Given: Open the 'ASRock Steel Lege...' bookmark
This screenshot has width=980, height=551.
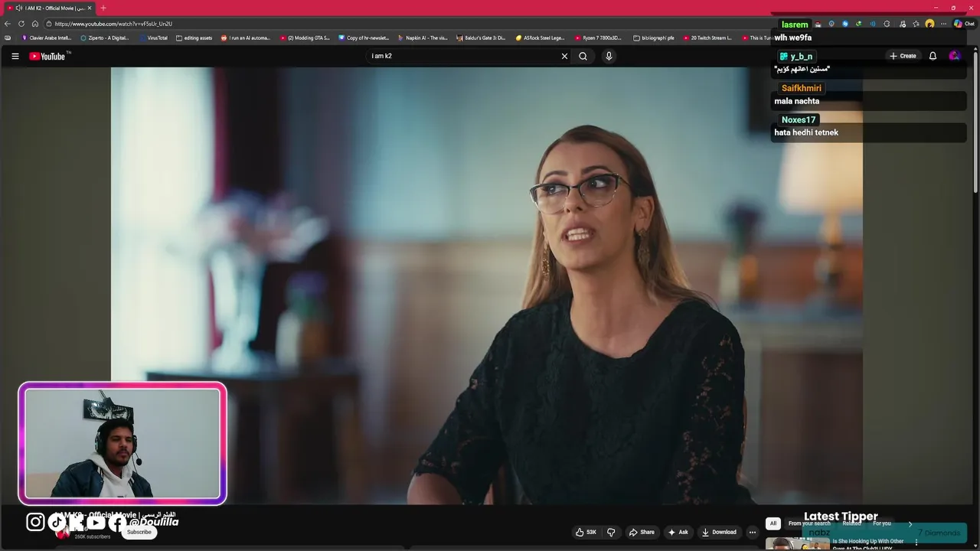Looking at the screenshot, I should 541,37.
